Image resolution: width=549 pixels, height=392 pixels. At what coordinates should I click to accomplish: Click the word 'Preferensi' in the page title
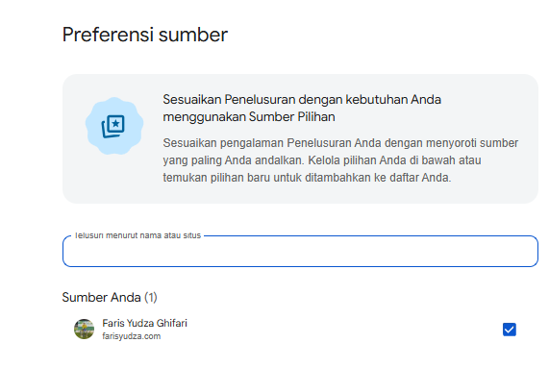(x=108, y=35)
